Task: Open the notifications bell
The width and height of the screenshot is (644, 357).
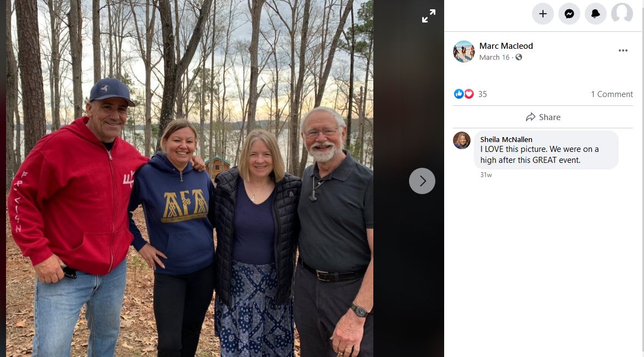Action: coord(595,14)
